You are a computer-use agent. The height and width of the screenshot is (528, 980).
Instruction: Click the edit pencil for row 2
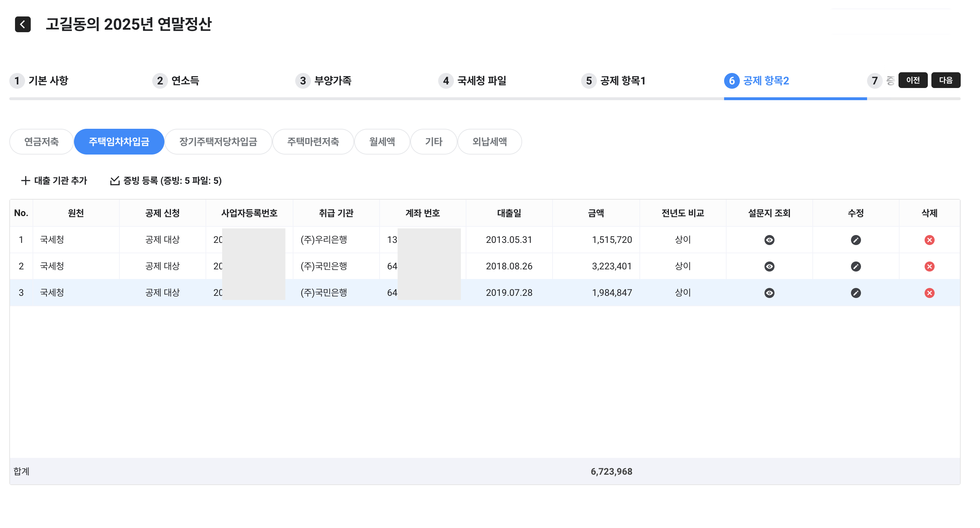point(856,267)
